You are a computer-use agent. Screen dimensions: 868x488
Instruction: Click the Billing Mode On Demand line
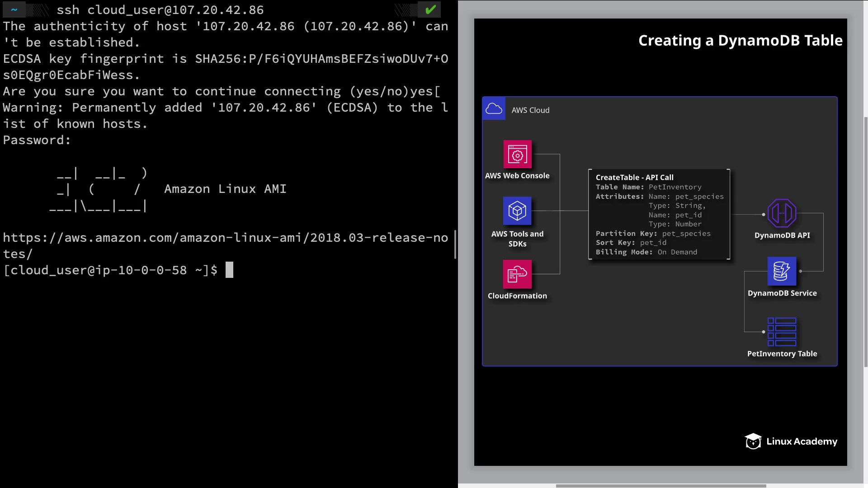[x=646, y=252]
